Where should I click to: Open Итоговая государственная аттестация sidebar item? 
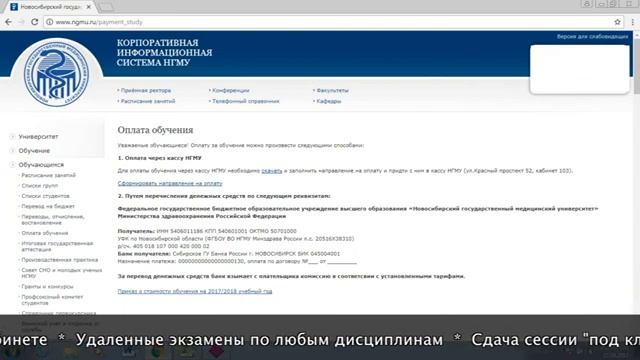[x=57, y=246]
